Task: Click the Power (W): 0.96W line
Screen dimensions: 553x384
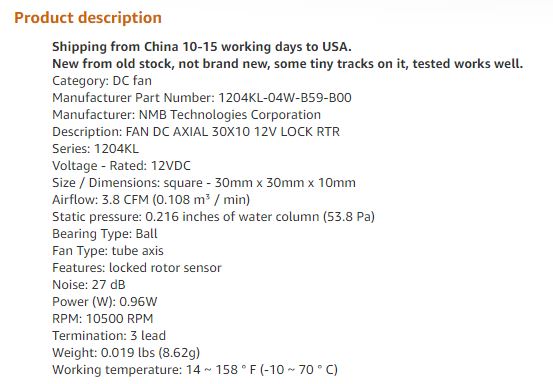Action: coord(105,301)
